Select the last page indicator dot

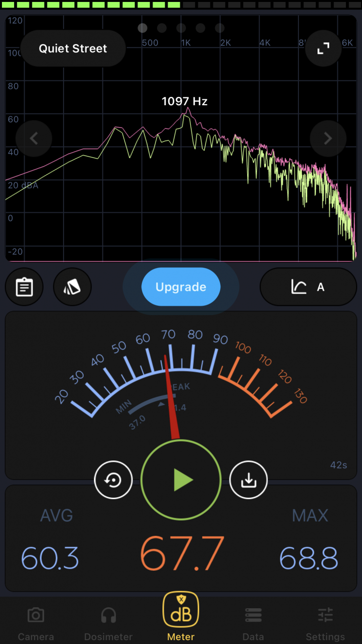[220, 28]
